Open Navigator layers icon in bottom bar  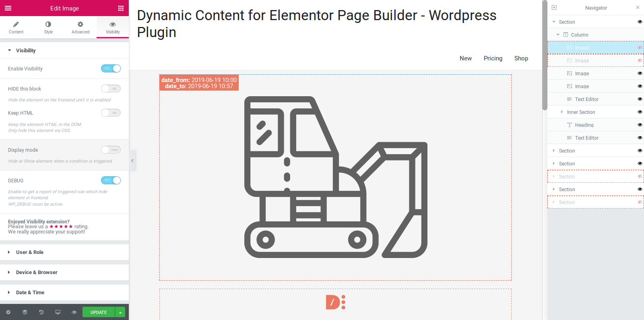pos(25,312)
